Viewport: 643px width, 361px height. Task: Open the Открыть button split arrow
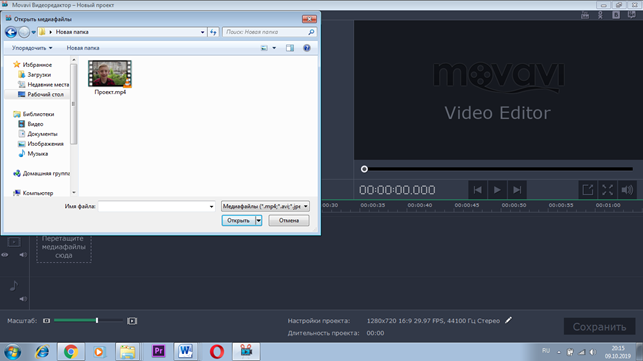click(x=259, y=221)
